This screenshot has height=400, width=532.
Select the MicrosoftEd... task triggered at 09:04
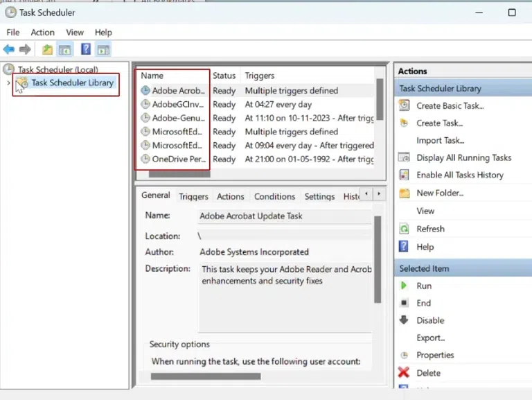pyautogui.click(x=177, y=146)
